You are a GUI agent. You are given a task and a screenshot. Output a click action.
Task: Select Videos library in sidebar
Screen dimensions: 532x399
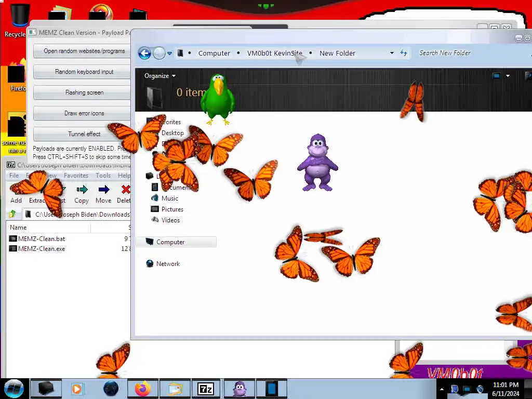tap(170, 220)
